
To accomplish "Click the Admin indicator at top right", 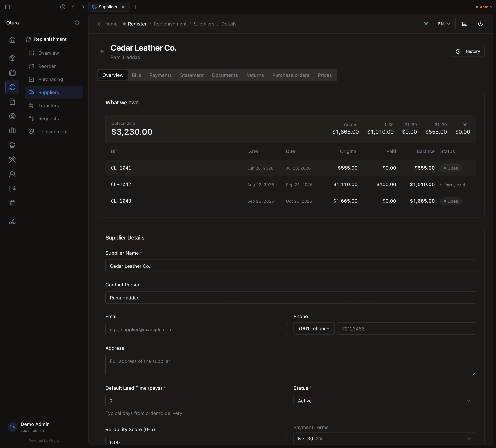I will 483,7.
